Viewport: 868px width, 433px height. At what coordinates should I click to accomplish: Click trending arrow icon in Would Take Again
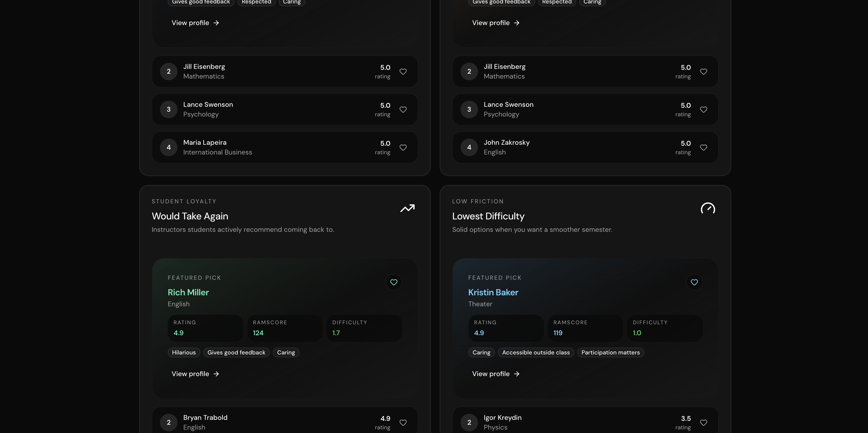[x=407, y=208]
